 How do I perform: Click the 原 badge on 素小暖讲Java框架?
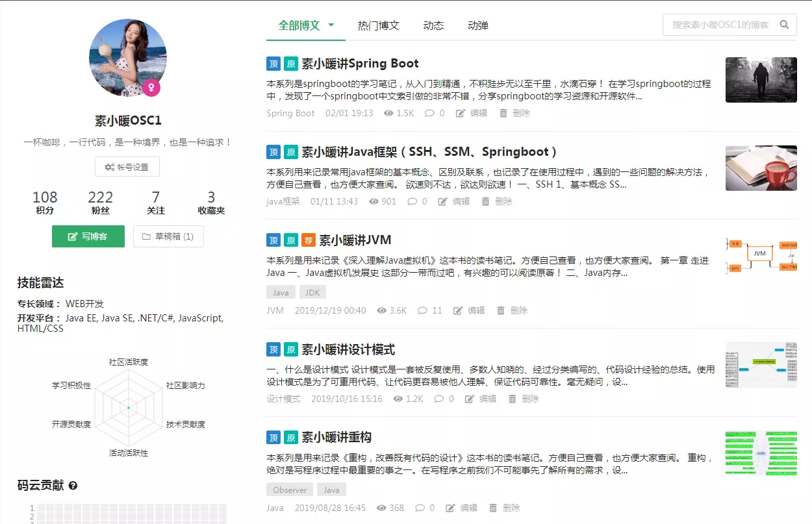click(x=291, y=152)
